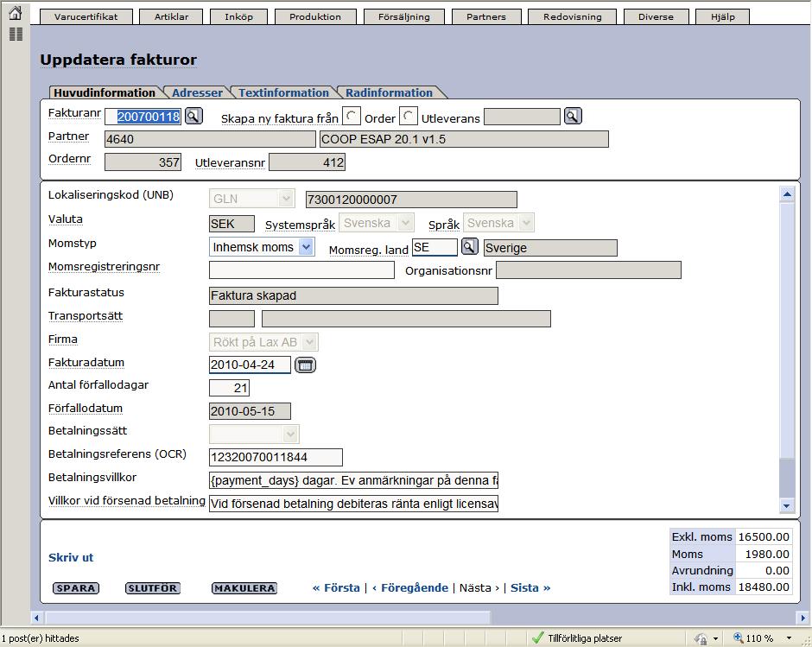Switch to the Textinformation tab
812x647 pixels.
[x=284, y=92]
